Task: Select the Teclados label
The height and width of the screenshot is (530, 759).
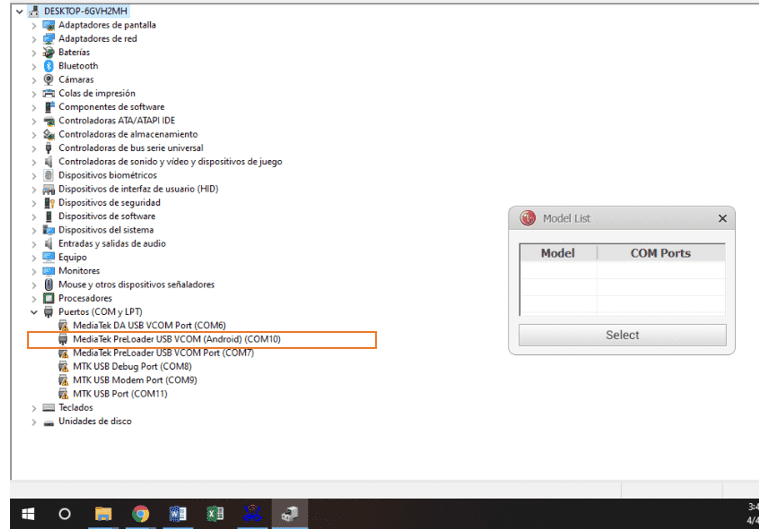Action: (x=76, y=408)
